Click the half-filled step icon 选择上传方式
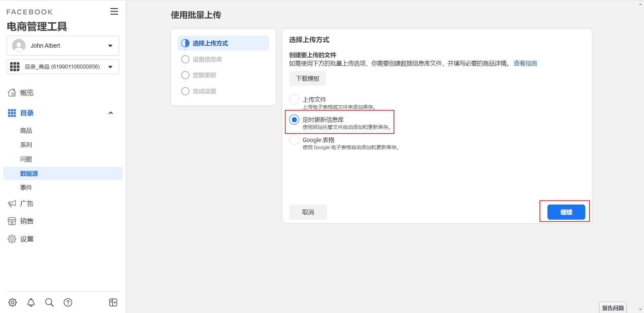 tap(185, 43)
